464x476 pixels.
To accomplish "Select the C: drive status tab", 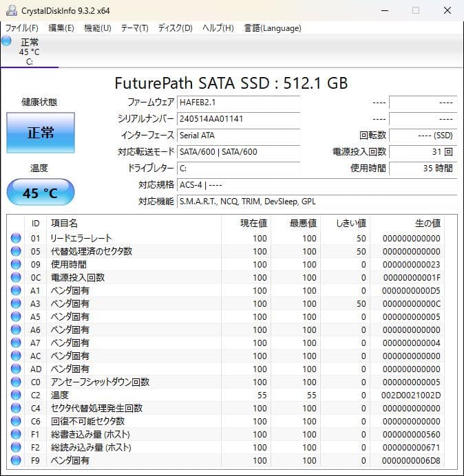I will click(x=30, y=52).
